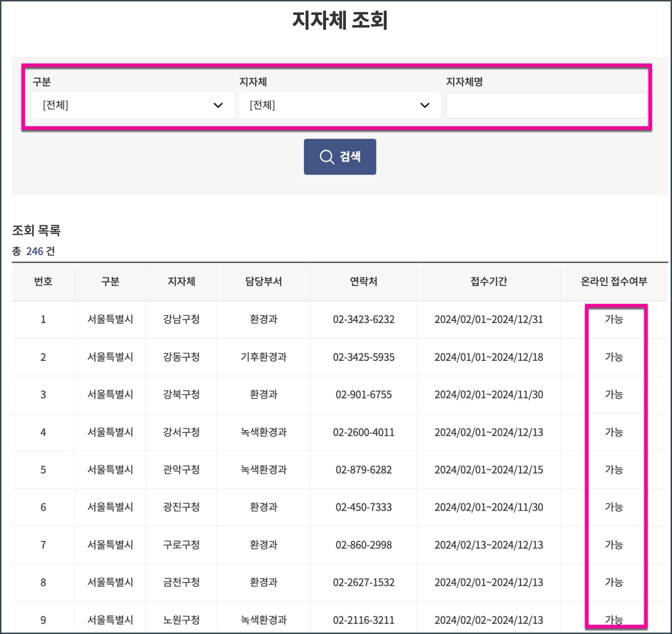This screenshot has height=634, width=672.
Task: Click 서울특별시 in the 구로구청 row
Action: pos(110,545)
